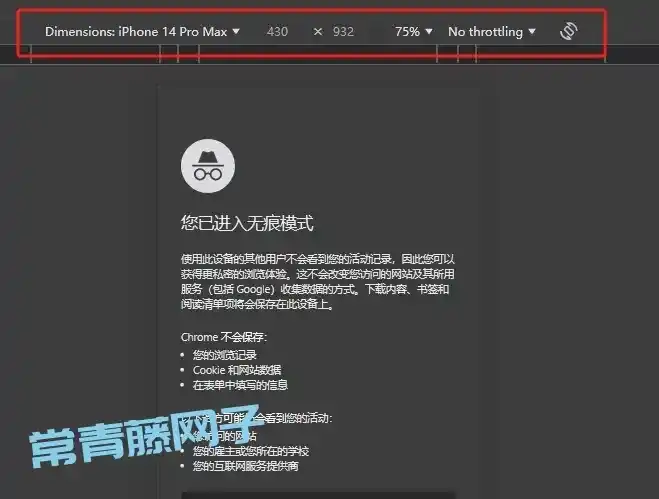659x499 pixels.
Task: Click the text Chrome 不会保存:
Action: [x=224, y=337]
